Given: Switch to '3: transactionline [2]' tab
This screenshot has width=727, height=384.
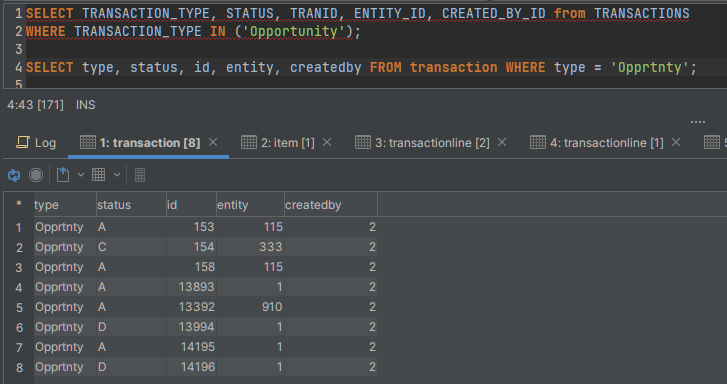Looking at the screenshot, I should pos(432,143).
